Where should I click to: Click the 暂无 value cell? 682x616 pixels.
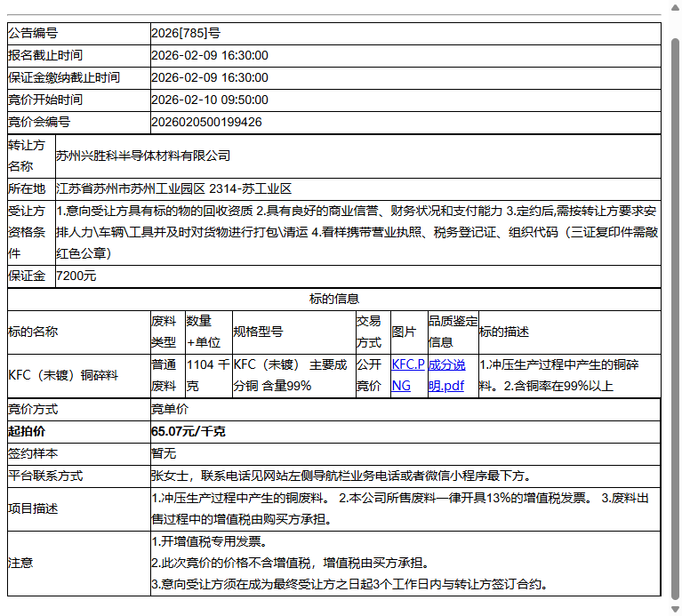(x=405, y=454)
